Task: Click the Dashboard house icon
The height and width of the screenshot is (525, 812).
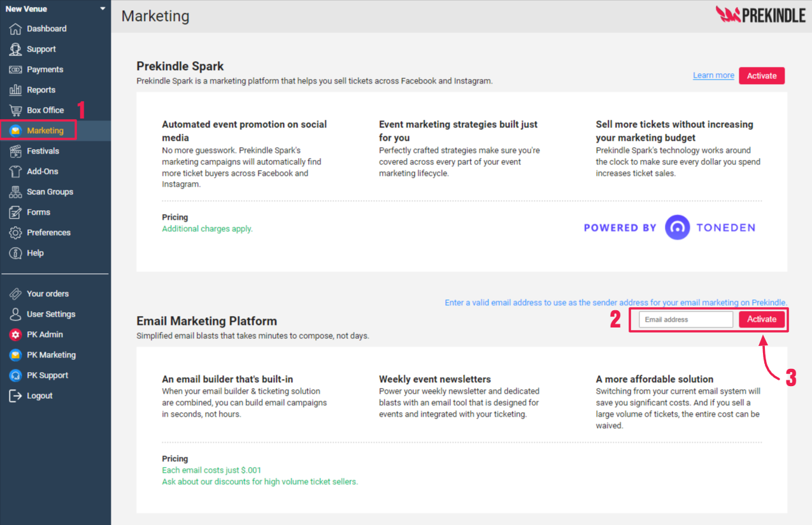Action: (15, 29)
